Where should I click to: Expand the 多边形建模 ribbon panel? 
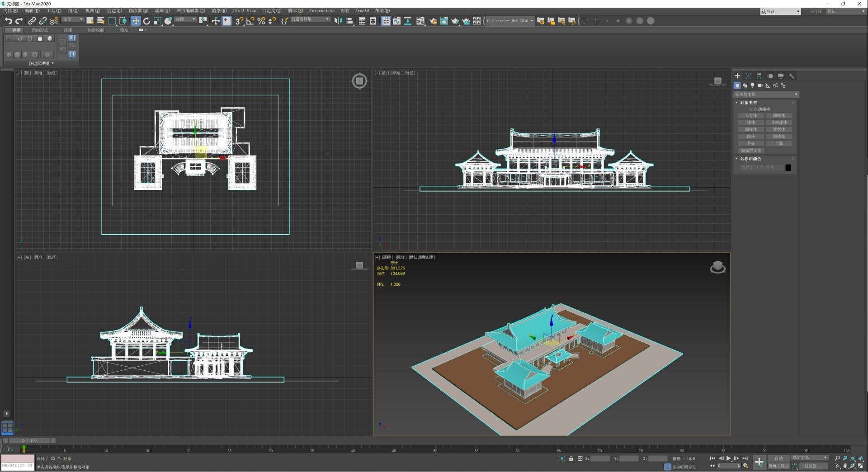click(x=42, y=63)
